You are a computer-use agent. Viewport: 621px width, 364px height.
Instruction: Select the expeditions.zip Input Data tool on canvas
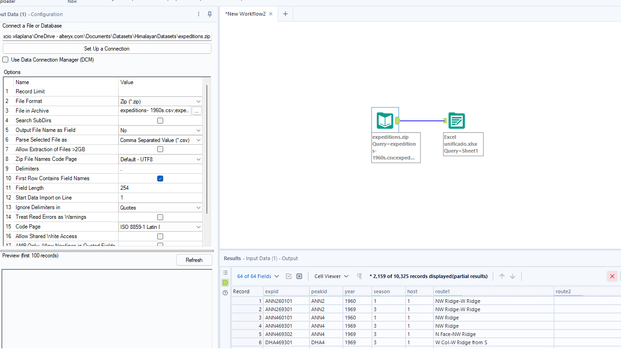click(385, 120)
